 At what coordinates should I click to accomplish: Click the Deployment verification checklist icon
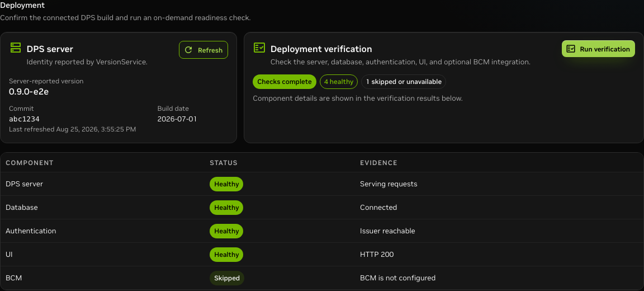click(x=259, y=48)
